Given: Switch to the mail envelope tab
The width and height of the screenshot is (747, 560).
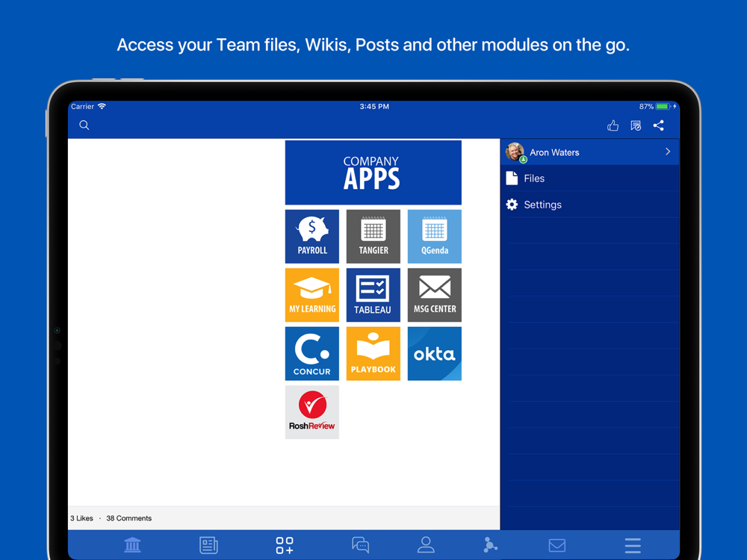Looking at the screenshot, I should tap(557, 545).
